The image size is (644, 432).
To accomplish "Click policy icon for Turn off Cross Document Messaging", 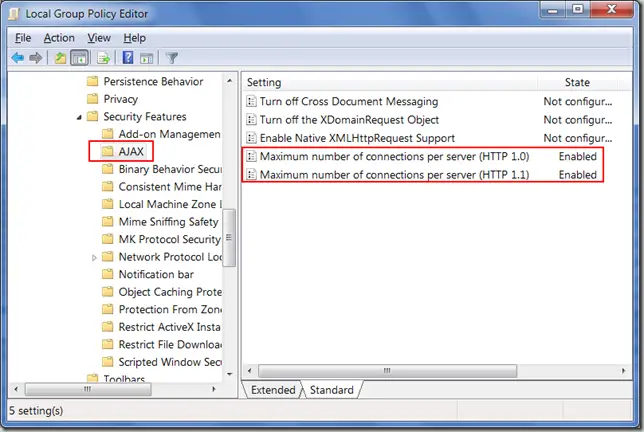I will click(251, 101).
